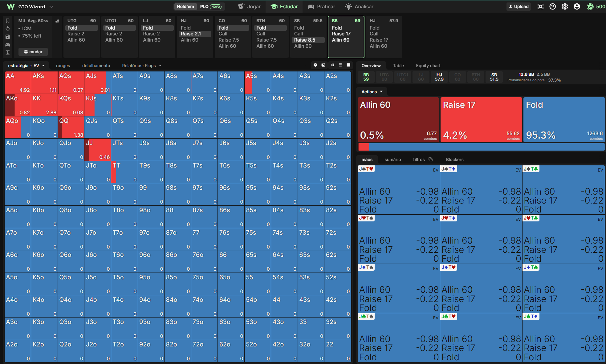Screen dimensions: 606x364
Task: Click the graduation cap Estudar icon
Action: [x=274, y=6]
